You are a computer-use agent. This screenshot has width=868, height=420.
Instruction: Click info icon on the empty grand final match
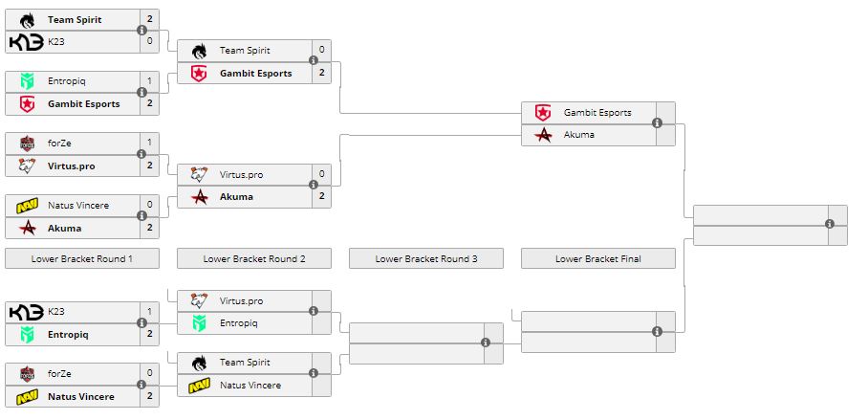tap(829, 225)
